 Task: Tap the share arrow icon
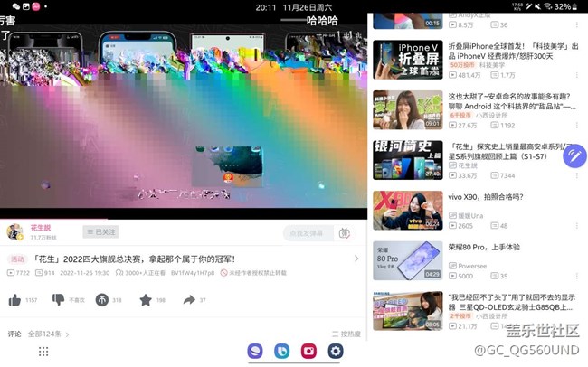point(188,300)
